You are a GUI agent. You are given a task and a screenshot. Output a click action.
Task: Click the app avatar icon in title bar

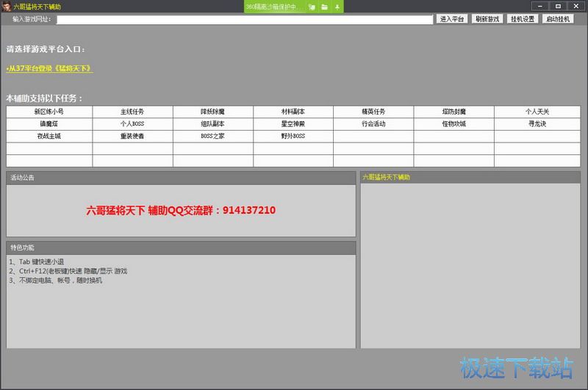[6, 7]
